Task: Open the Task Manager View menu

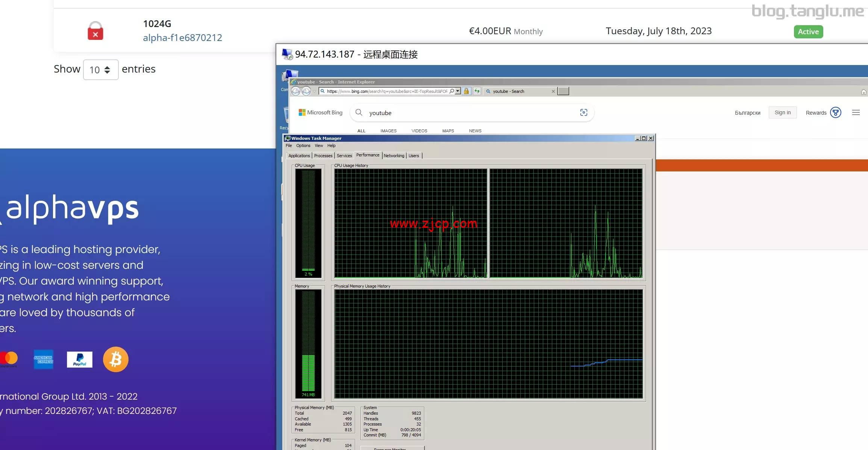Action: 319,145
